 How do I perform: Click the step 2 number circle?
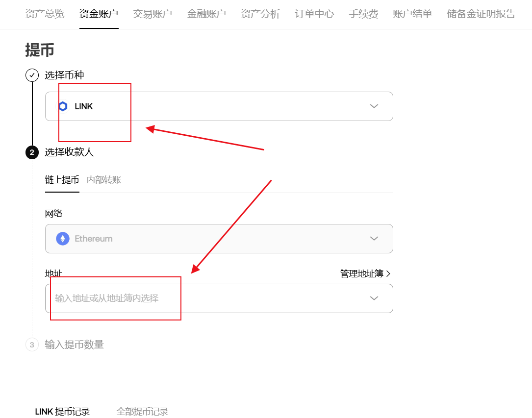pos(32,152)
